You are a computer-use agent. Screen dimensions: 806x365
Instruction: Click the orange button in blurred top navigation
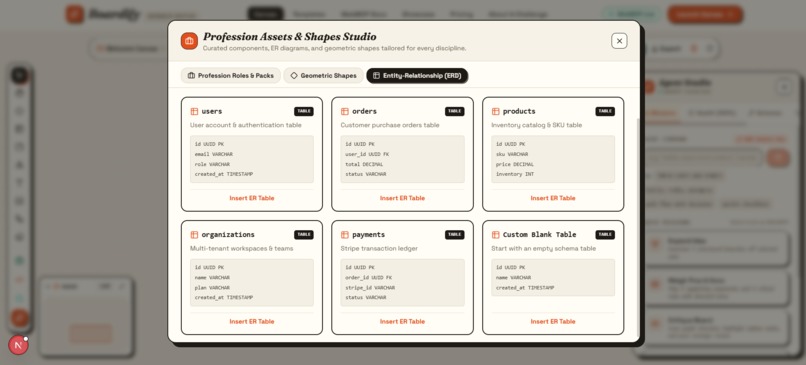click(x=705, y=14)
